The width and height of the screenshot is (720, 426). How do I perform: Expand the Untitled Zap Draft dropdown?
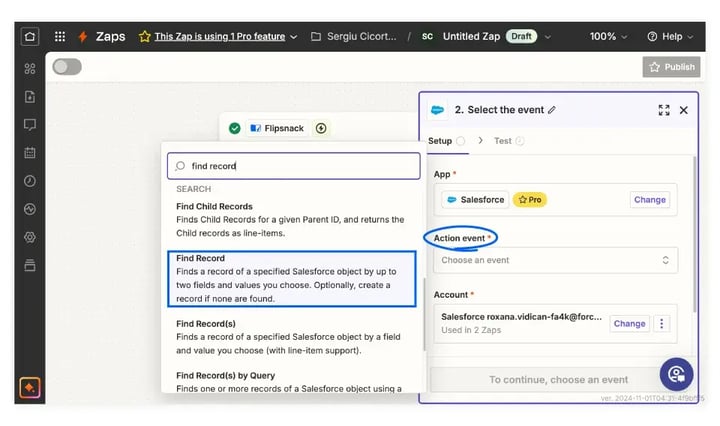coord(548,37)
